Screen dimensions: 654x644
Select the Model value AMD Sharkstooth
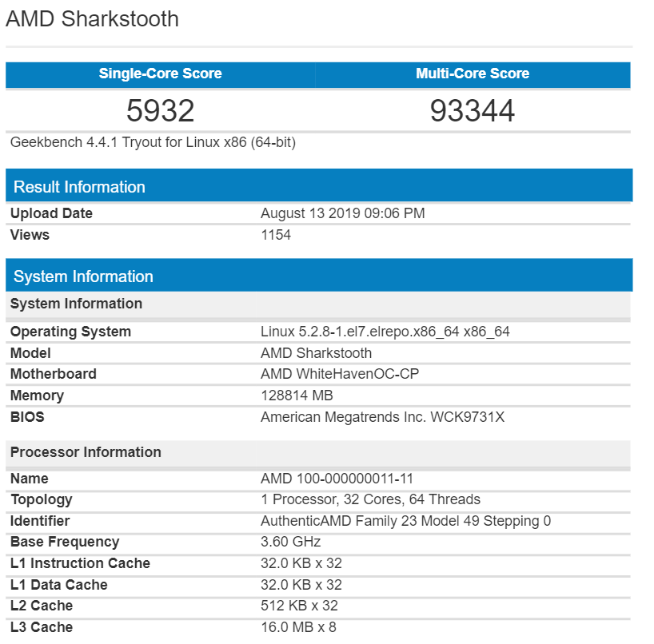pos(316,353)
